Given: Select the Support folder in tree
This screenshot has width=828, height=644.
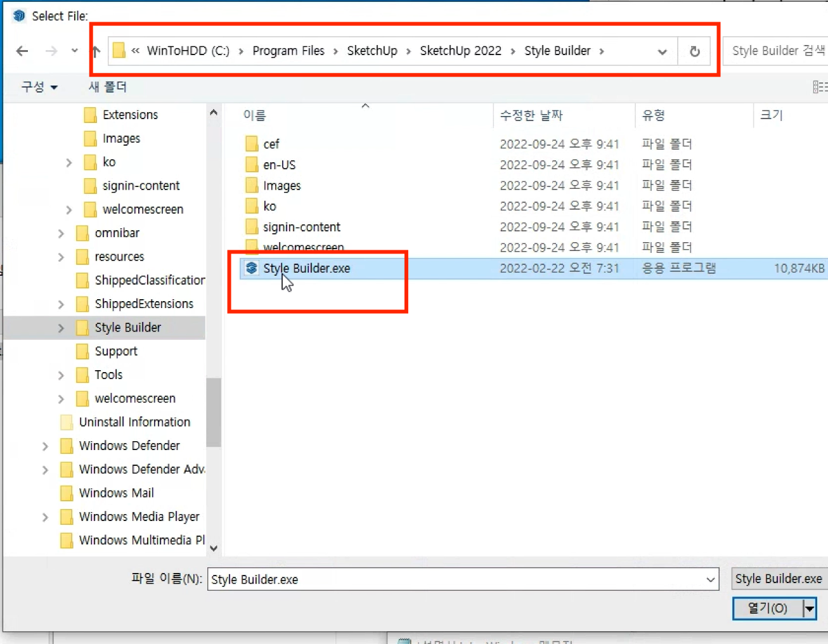Looking at the screenshot, I should [116, 351].
